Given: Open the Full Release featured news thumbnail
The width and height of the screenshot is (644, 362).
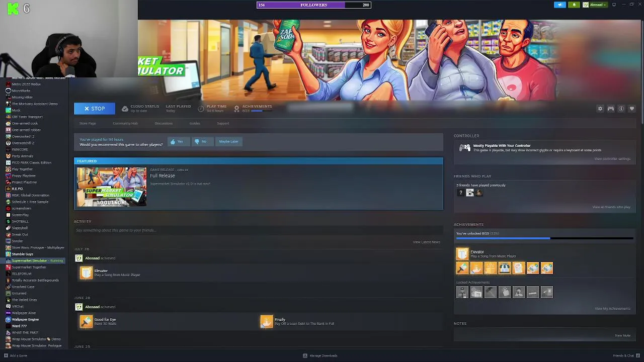Looking at the screenshot, I should [x=112, y=187].
